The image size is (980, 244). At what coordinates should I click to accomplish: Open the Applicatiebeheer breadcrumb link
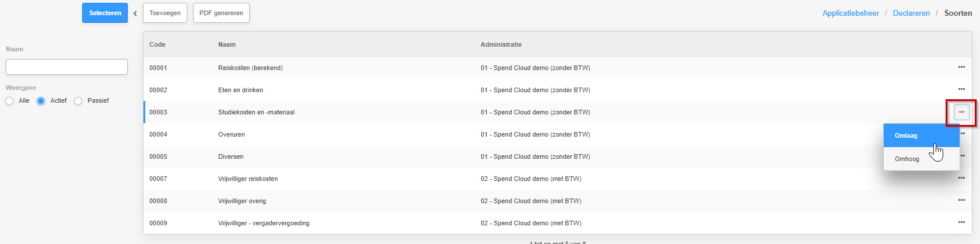[x=850, y=13]
